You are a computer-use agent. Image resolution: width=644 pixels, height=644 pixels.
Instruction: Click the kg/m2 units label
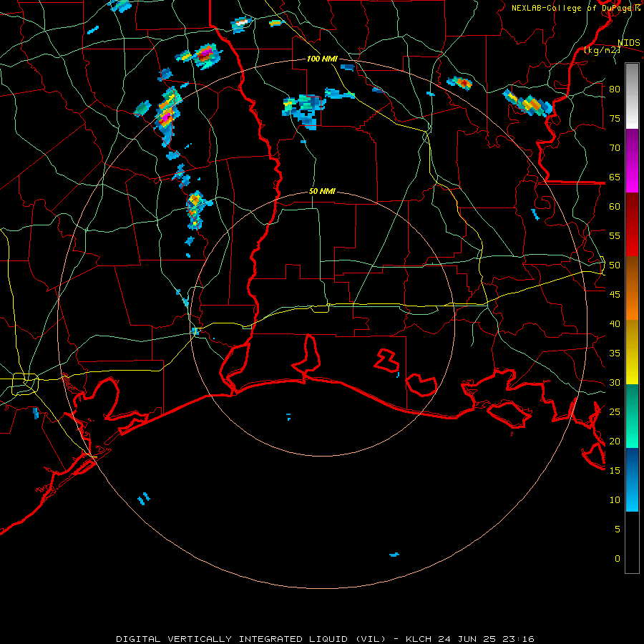coord(602,50)
